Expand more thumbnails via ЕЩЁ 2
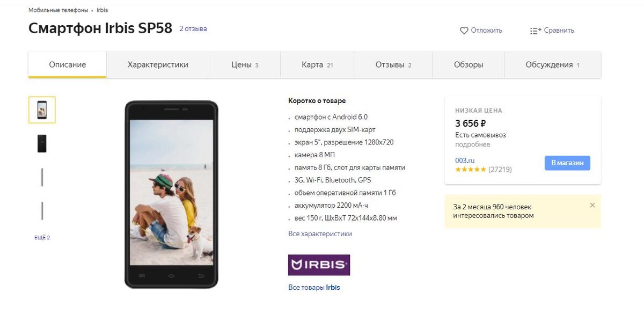 (42, 237)
